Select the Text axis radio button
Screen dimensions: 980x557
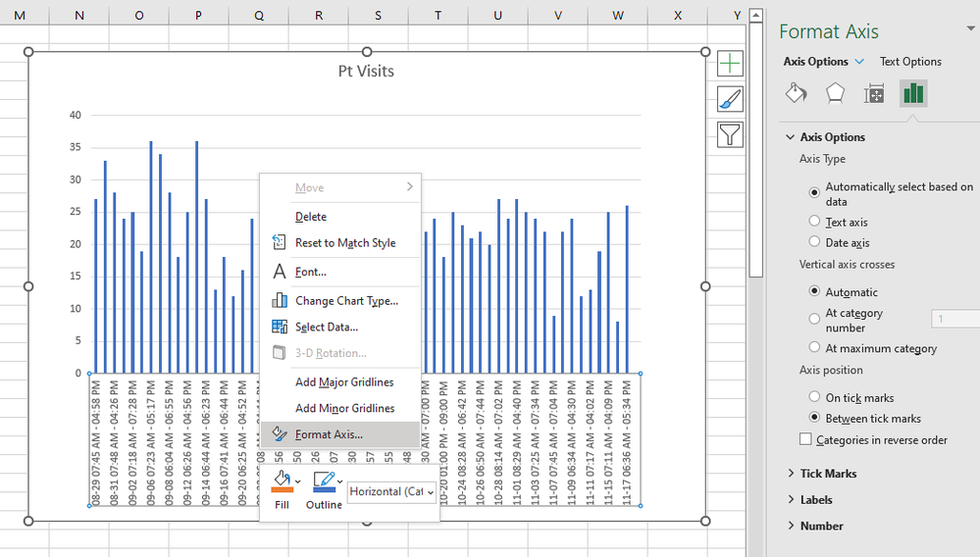coord(814,222)
